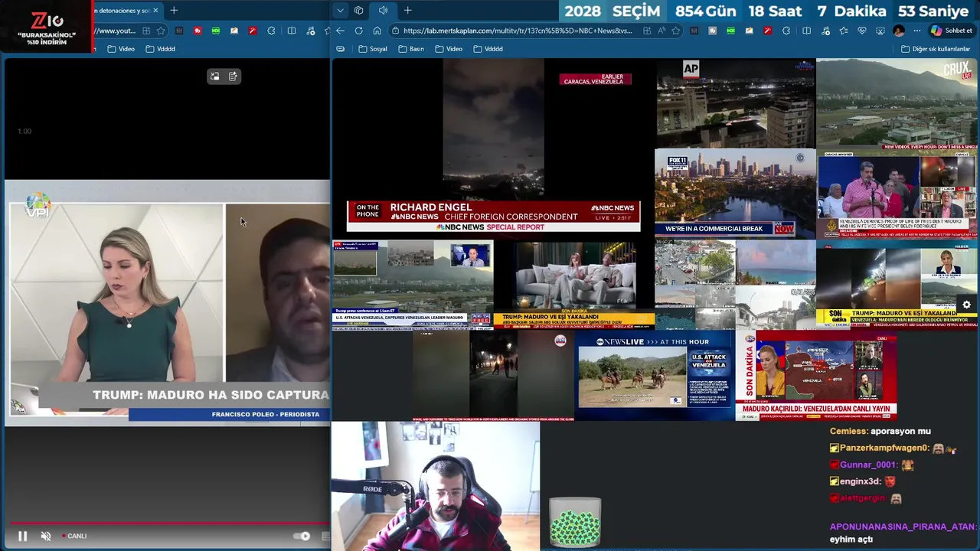This screenshot has width=980, height=551.
Task: Click the Panzerkampfwagen0 chat username
Action: (884, 448)
